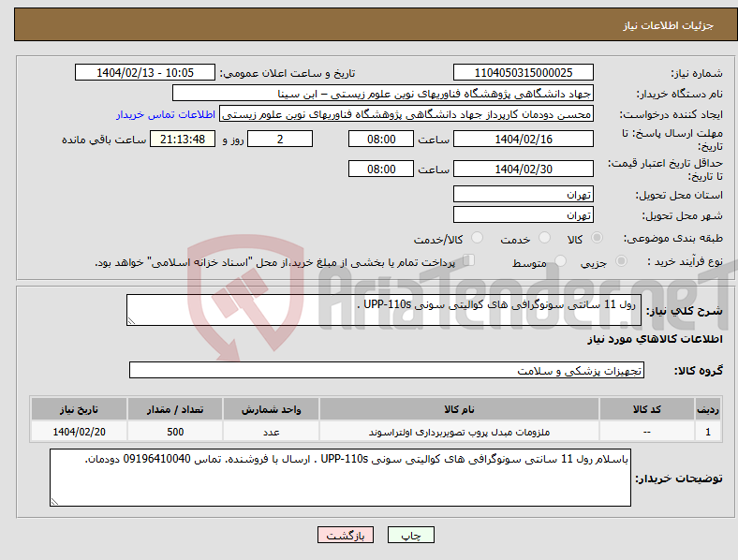Click the نام کالا column header
Screen dimensions: 738x560
tap(459, 409)
